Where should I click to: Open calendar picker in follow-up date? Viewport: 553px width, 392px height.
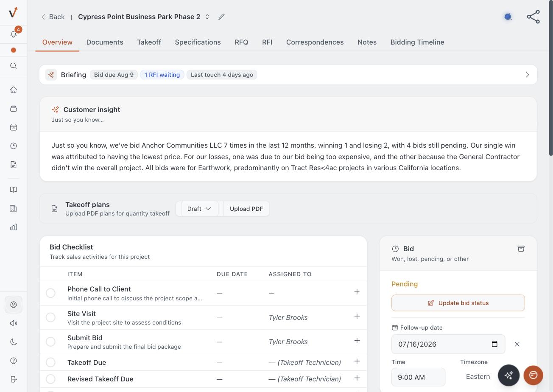click(x=494, y=344)
